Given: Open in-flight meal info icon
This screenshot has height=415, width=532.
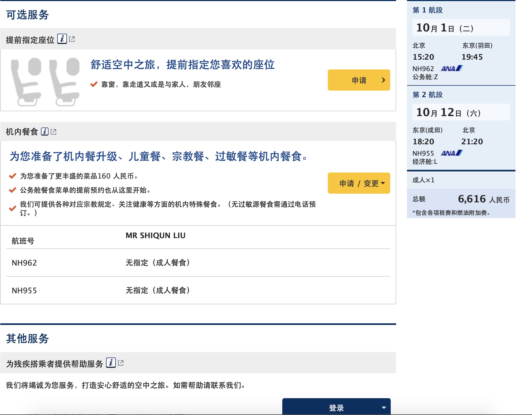Looking at the screenshot, I should [45, 132].
